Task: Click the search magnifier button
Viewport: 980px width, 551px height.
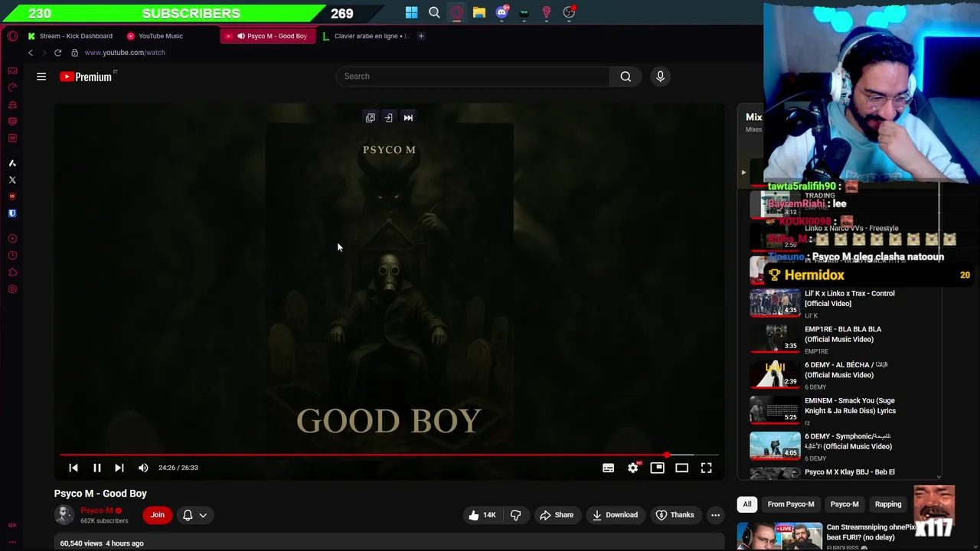Action: point(626,77)
